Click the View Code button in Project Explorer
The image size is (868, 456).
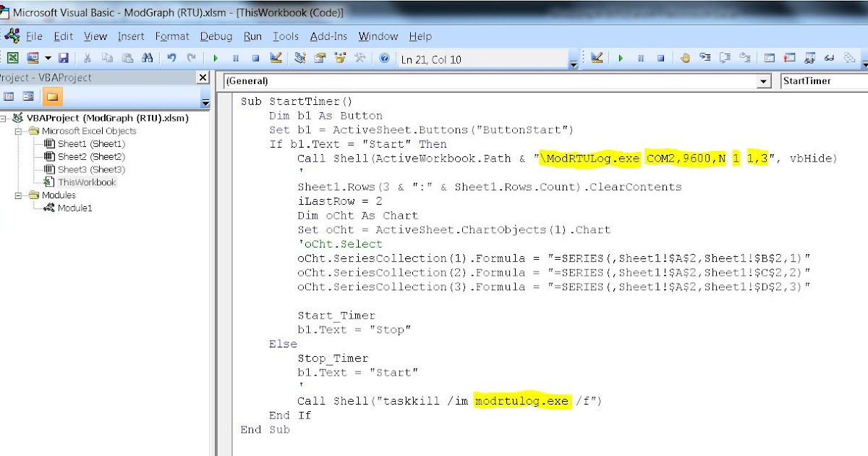[x=9, y=96]
